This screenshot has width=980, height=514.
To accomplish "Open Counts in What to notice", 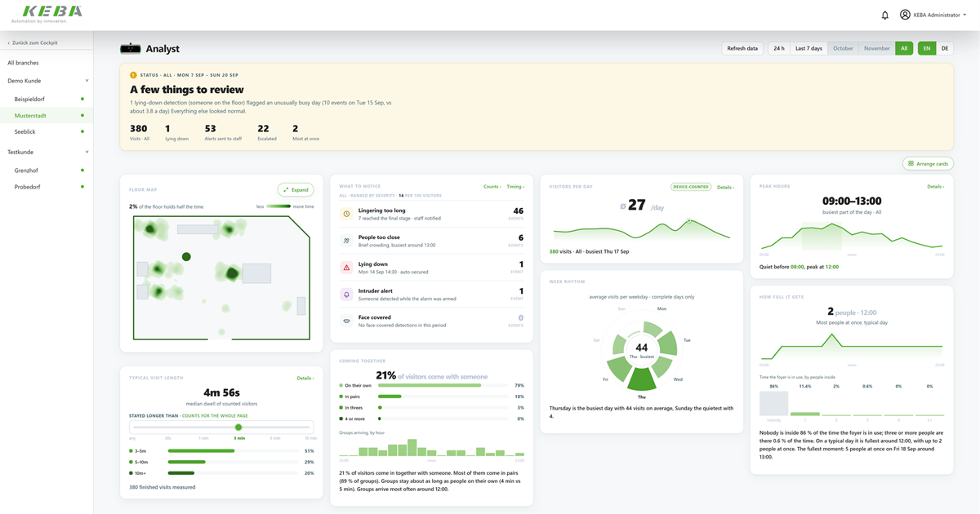I will coord(492,187).
